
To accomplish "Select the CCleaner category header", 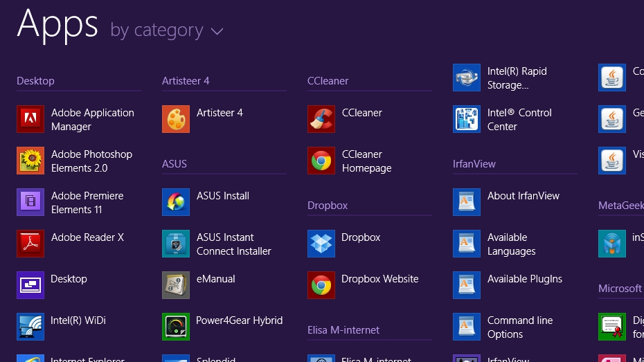I will pyautogui.click(x=328, y=81).
